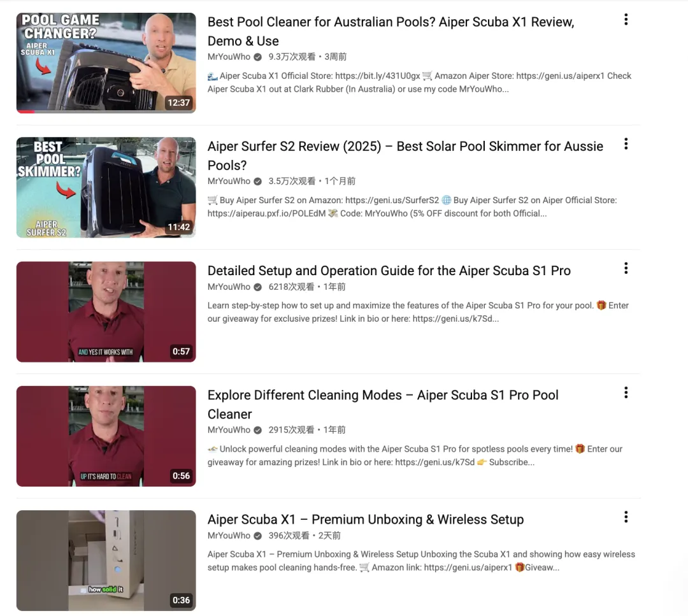688x616 pixels.
Task: Visit the MrYouWho channel from the Detailed Setup video row
Action: [x=229, y=287]
